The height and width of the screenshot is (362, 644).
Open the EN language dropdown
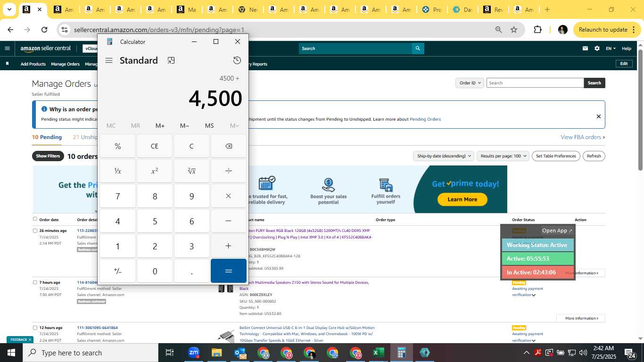coord(611,48)
